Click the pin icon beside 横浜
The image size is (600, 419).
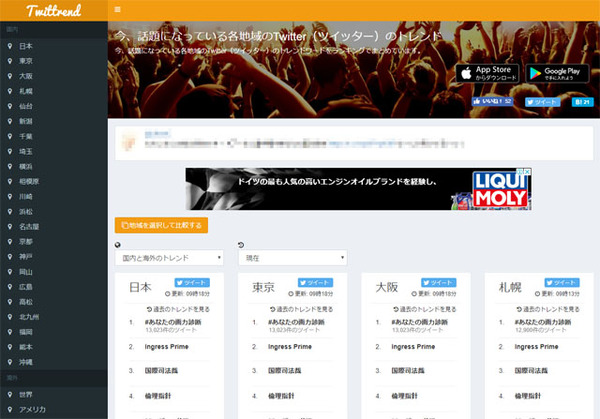click(10, 166)
